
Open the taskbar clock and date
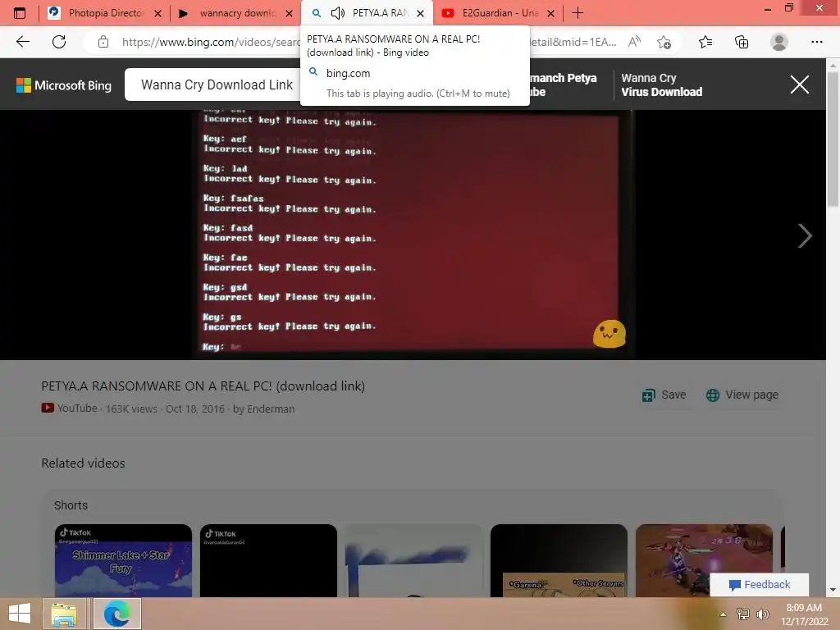point(804,614)
